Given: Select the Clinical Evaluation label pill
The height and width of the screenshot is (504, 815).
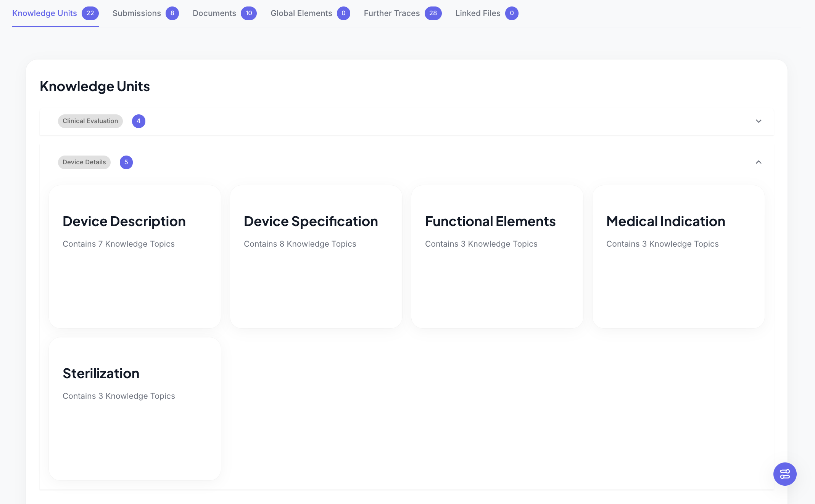Looking at the screenshot, I should [90, 121].
